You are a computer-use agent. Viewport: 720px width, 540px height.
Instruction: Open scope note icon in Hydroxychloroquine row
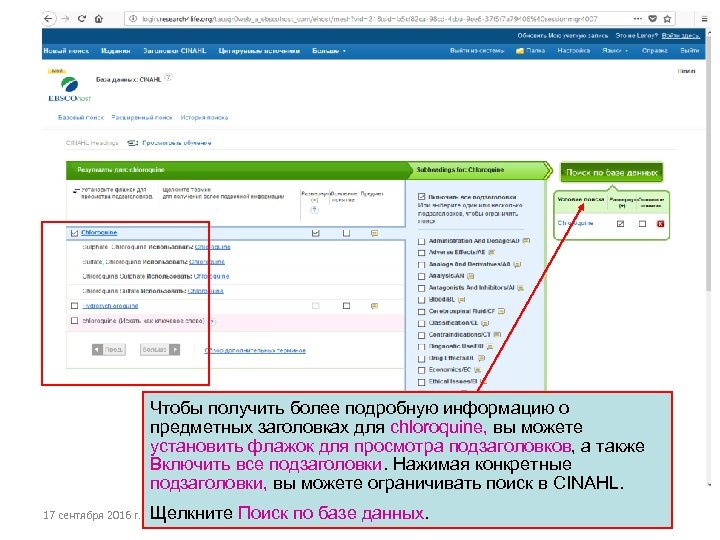[x=374, y=306]
